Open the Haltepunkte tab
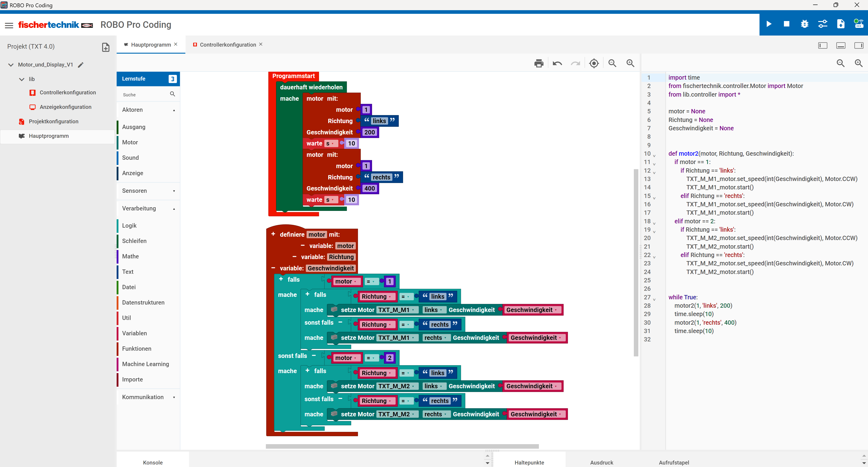868x467 pixels. (529, 462)
